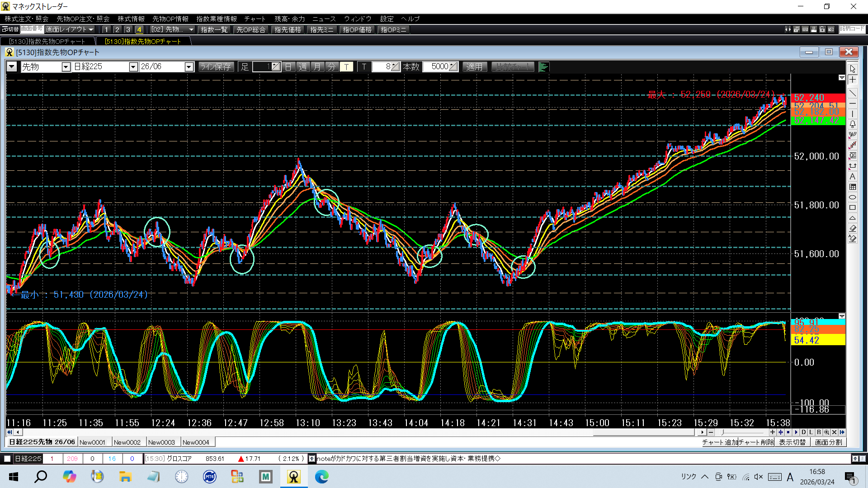Viewport: 868px width, 488px height.
Task: Expand the 日経225 index dropdown
Action: click(x=133, y=67)
